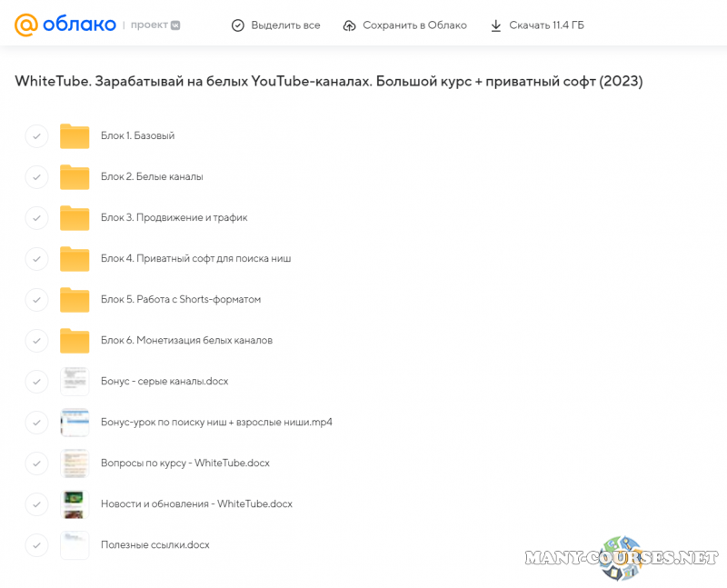Click the Новости и обновления document thumbnail

(75, 504)
